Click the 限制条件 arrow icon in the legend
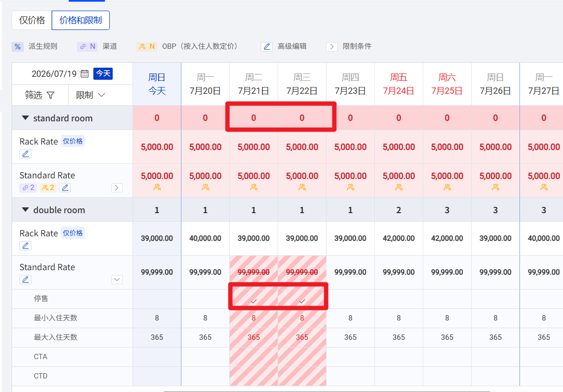This screenshot has height=392, width=563. [332, 47]
